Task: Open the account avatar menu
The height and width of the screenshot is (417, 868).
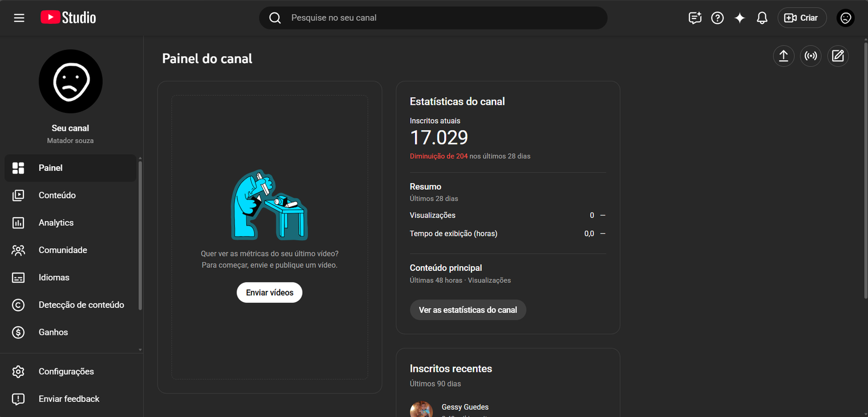Action: point(845,18)
